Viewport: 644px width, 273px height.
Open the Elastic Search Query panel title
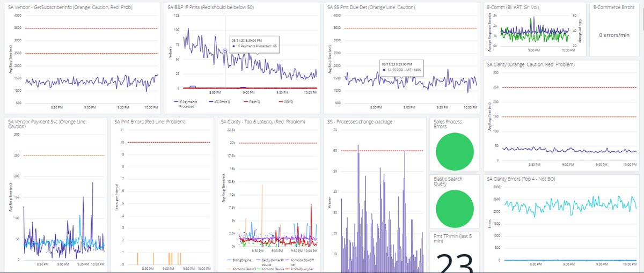click(448, 182)
